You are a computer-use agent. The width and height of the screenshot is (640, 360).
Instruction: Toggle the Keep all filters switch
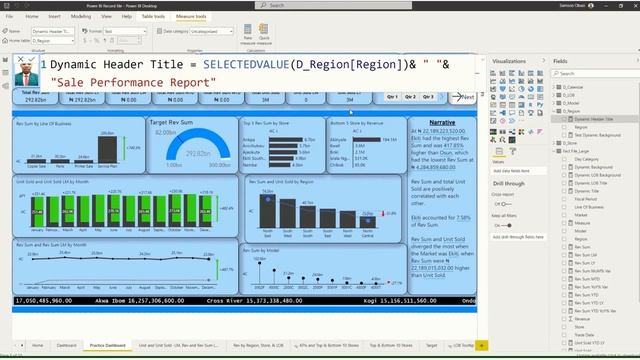507,225
